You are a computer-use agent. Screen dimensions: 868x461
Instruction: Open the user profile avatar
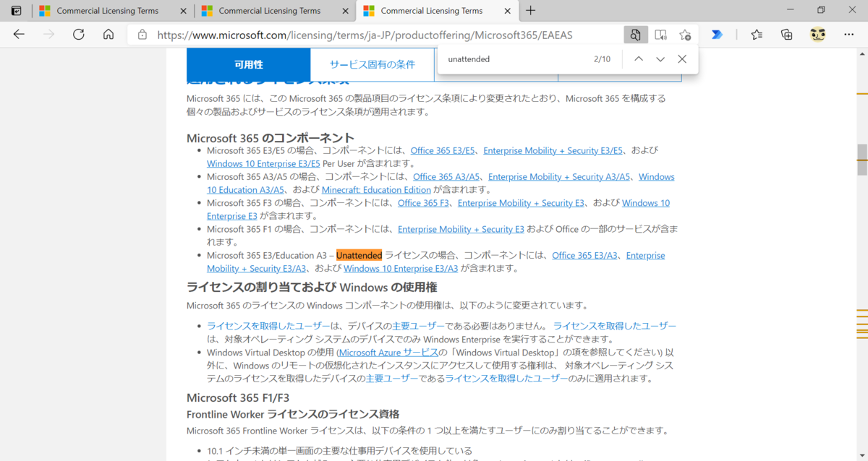pos(818,35)
